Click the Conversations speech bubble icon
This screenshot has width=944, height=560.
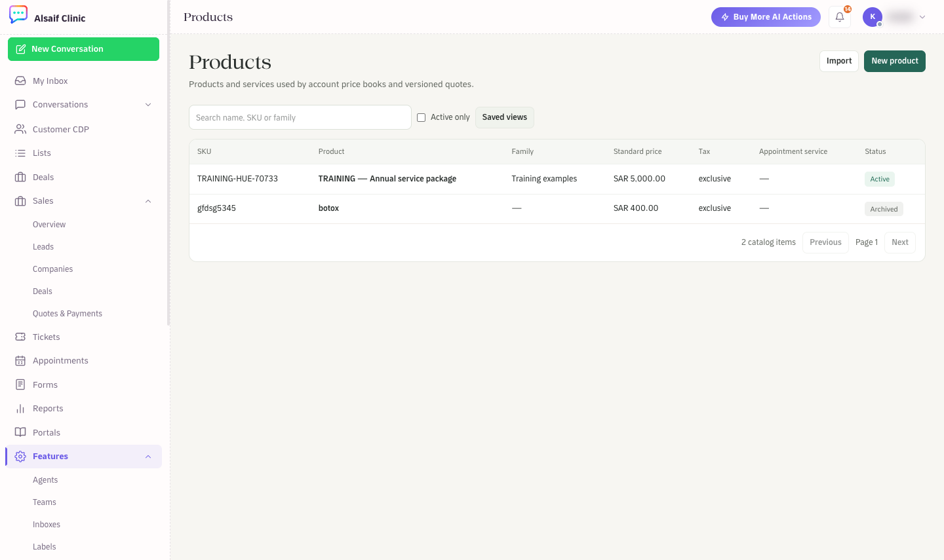20,105
